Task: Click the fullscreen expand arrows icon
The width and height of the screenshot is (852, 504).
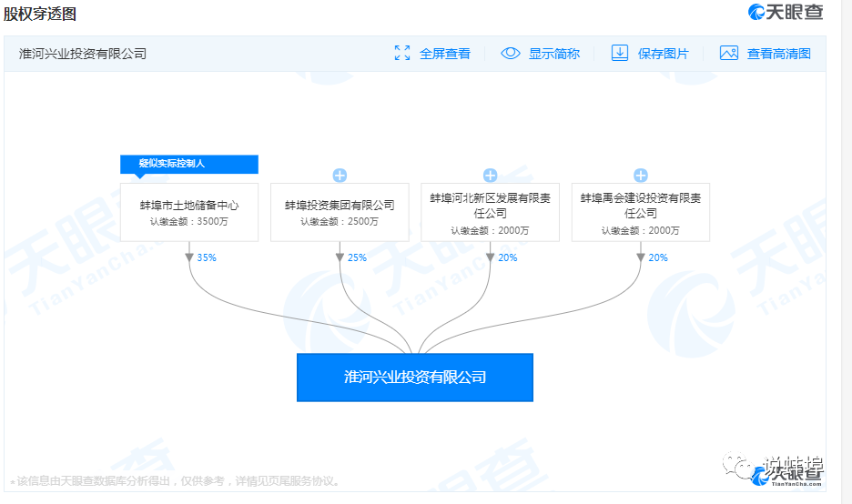Action: [x=402, y=53]
